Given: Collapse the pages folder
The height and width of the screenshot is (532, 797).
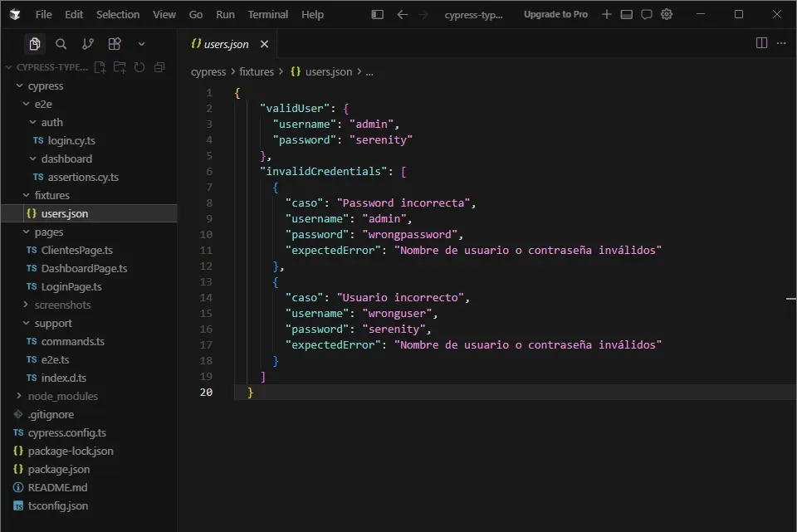Looking at the screenshot, I should tap(49, 232).
